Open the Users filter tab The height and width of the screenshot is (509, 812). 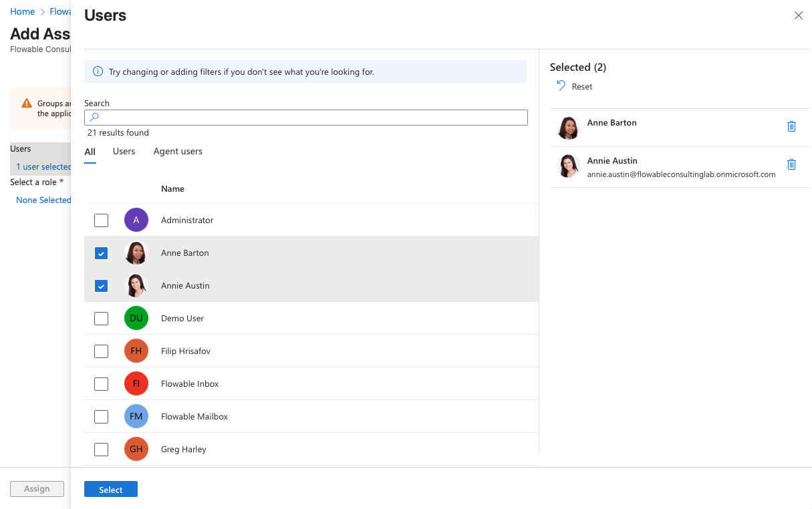(x=124, y=152)
